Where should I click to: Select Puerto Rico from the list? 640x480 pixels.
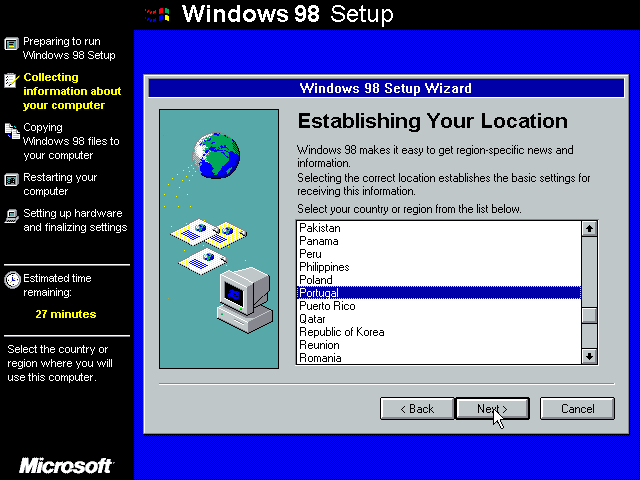pos(326,306)
